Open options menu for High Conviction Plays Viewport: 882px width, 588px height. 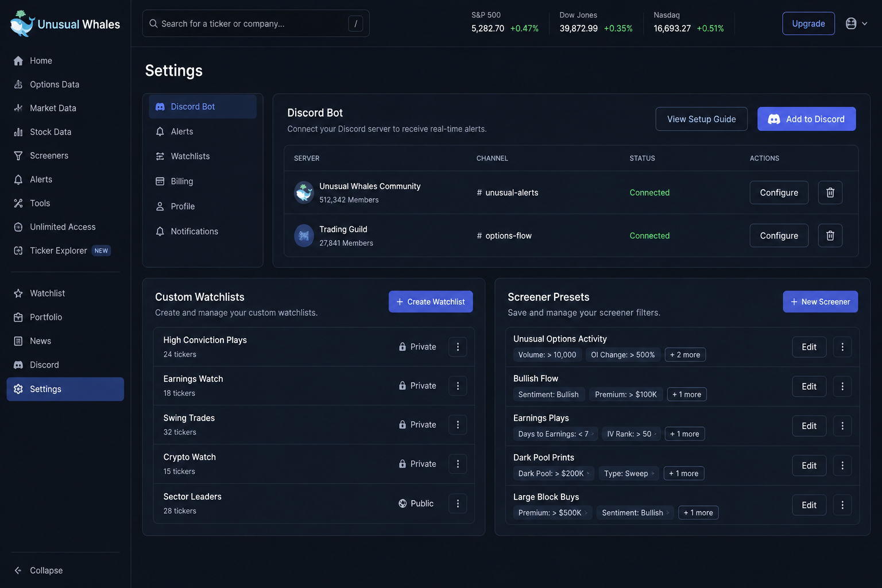458,347
